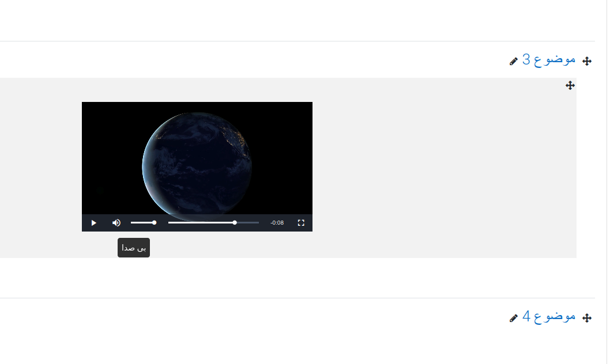Mute the video with speaker icon

(x=116, y=223)
